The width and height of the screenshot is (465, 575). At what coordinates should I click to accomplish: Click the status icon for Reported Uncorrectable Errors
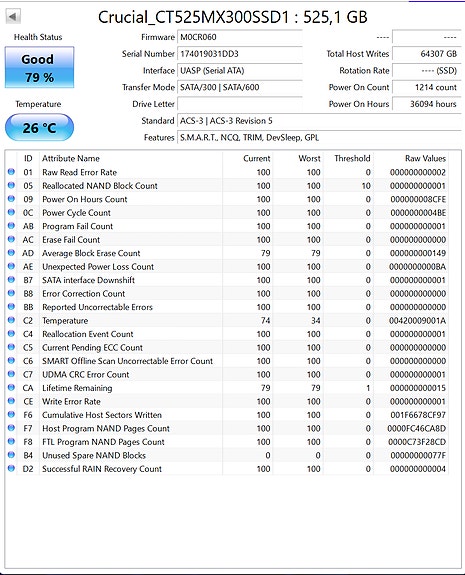click(x=11, y=307)
